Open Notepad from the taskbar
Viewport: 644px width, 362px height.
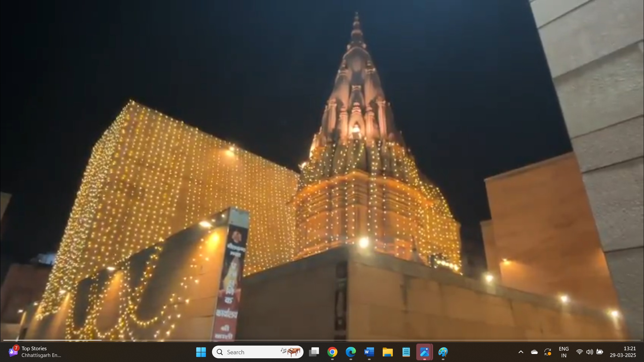(406, 352)
